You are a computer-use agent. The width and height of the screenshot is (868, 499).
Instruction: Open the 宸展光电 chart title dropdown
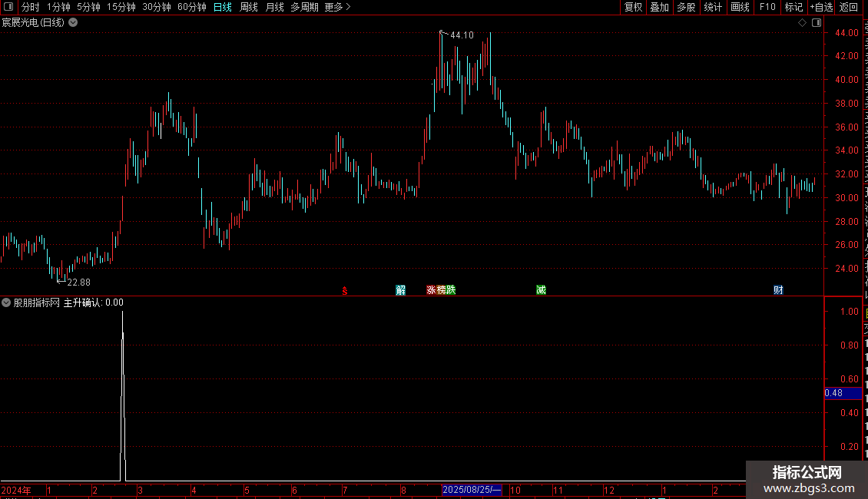(x=73, y=23)
